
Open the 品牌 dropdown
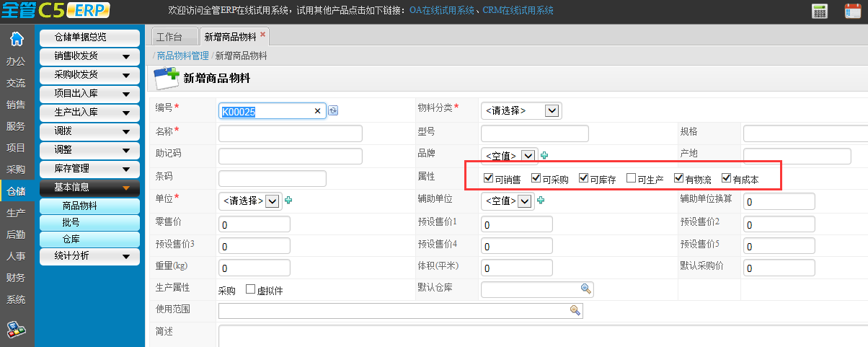pyautogui.click(x=510, y=156)
